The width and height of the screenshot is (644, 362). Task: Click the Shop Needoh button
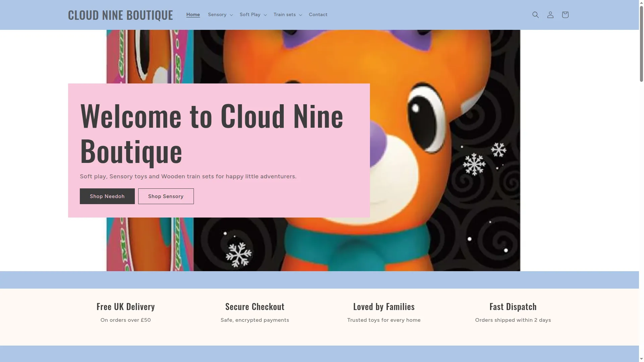click(x=107, y=196)
